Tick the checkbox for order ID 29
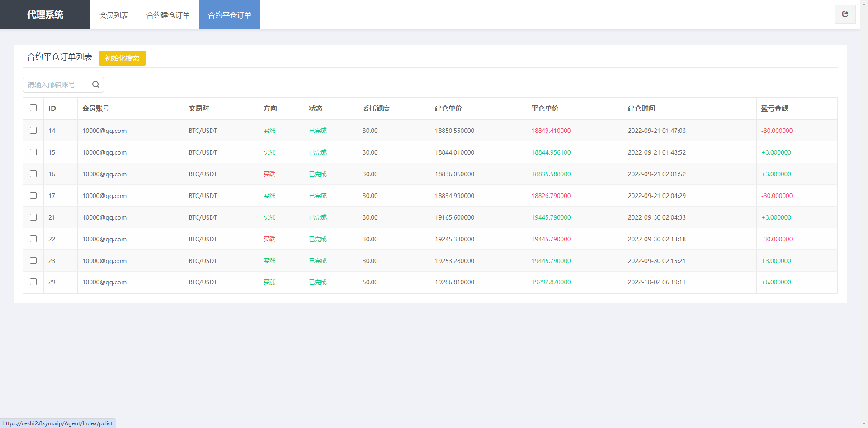 33,282
